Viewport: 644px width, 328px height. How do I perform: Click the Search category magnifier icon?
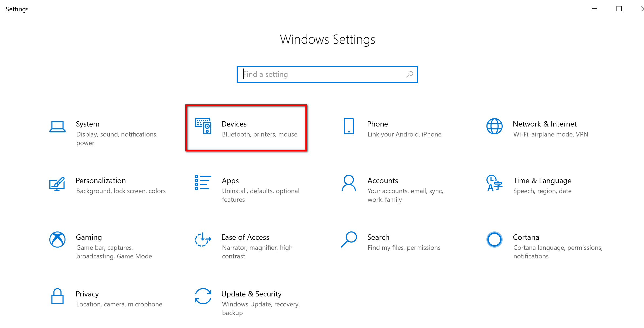349,240
